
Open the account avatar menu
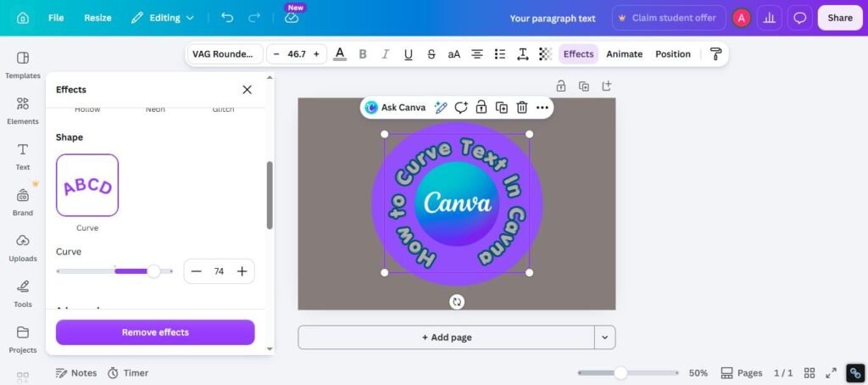click(x=741, y=19)
